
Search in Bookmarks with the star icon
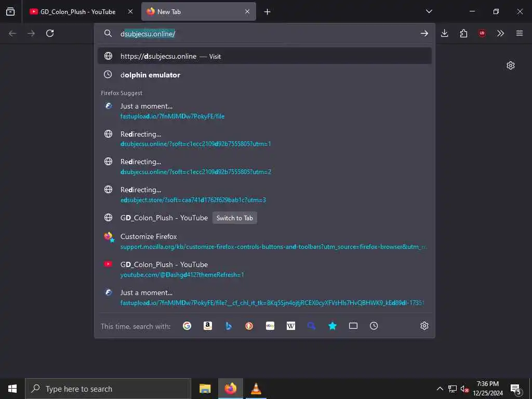coord(332,326)
